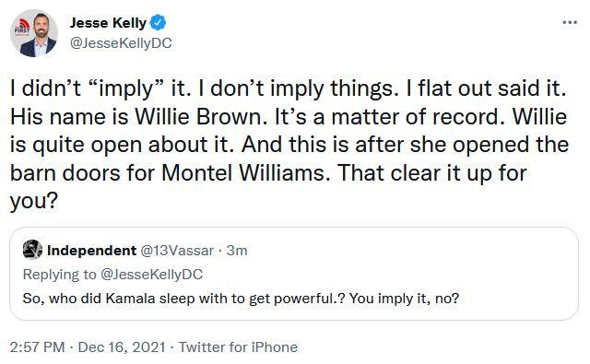
Task: Open the @JesseKellyDC mention in the quoted reply
Action: coord(152,275)
